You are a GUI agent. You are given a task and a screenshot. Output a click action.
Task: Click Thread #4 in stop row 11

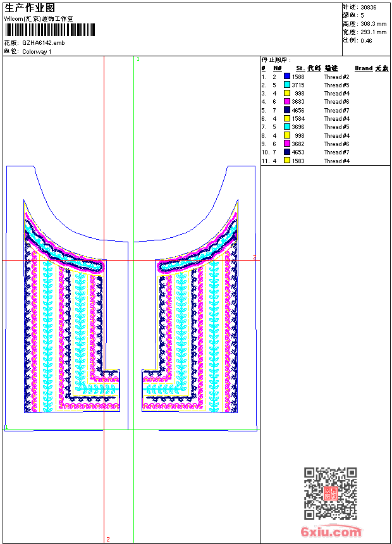tap(337, 161)
